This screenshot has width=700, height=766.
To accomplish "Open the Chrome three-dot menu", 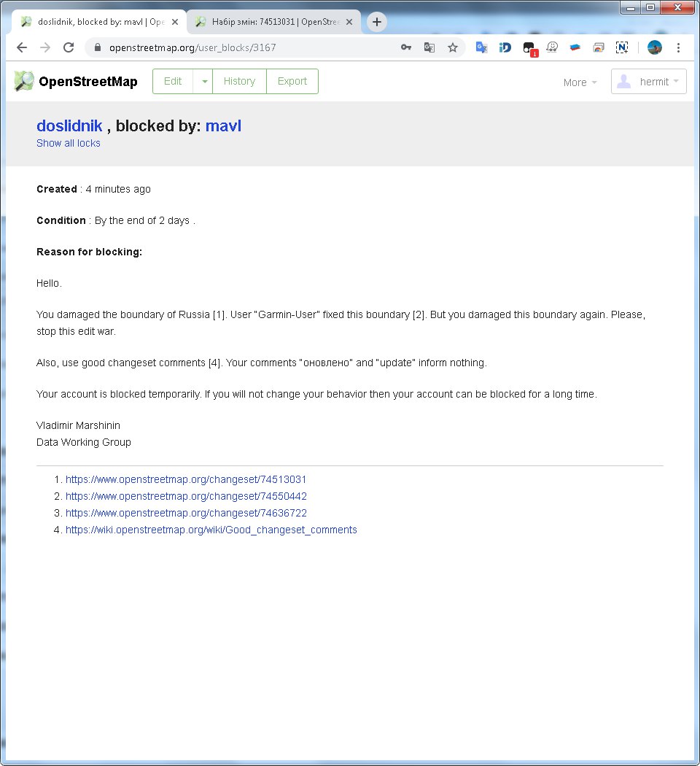I will [679, 47].
